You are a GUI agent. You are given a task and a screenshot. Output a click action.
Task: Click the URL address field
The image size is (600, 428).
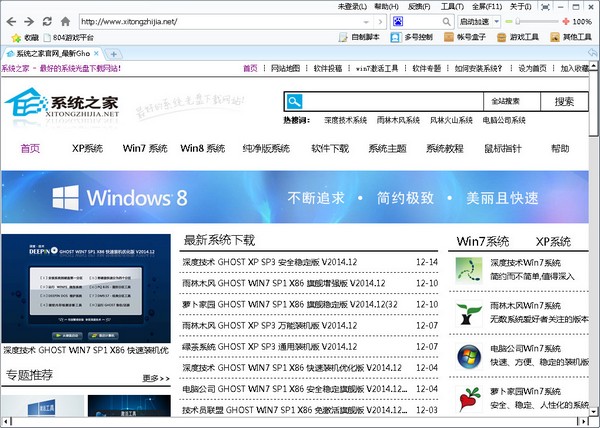(220, 22)
